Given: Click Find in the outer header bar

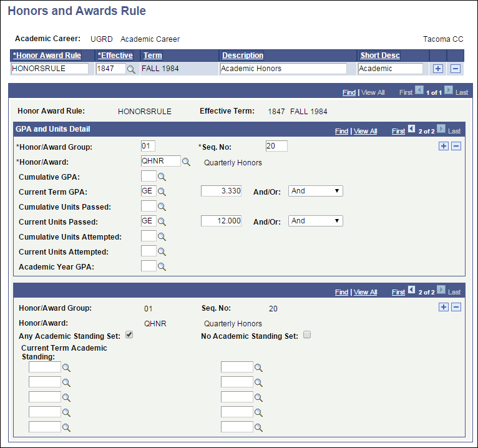Looking at the screenshot, I should 349,92.
